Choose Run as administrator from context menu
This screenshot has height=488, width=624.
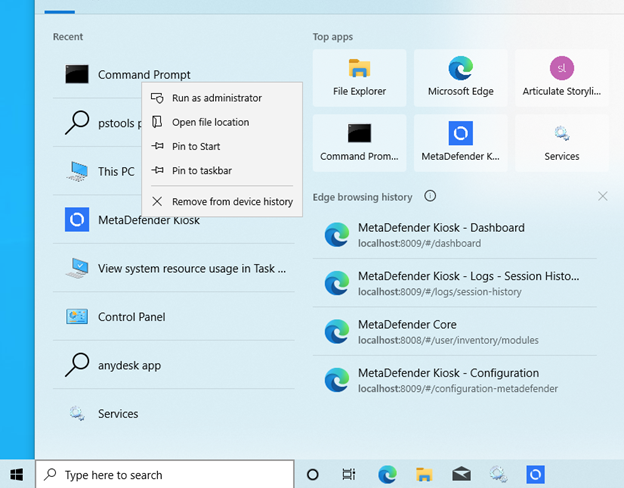[x=222, y=98]
